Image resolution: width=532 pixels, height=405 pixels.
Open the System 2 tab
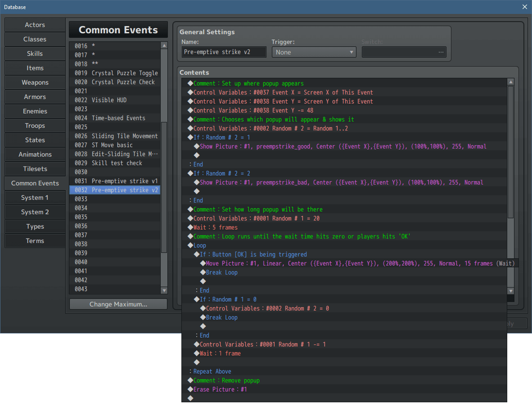[35, 212]
